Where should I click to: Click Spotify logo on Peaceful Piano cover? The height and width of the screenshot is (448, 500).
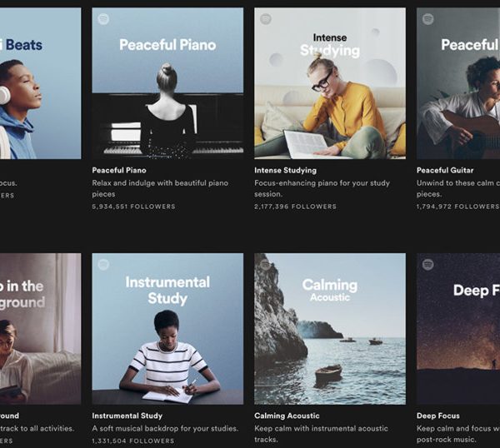click(x=103, y=19)
